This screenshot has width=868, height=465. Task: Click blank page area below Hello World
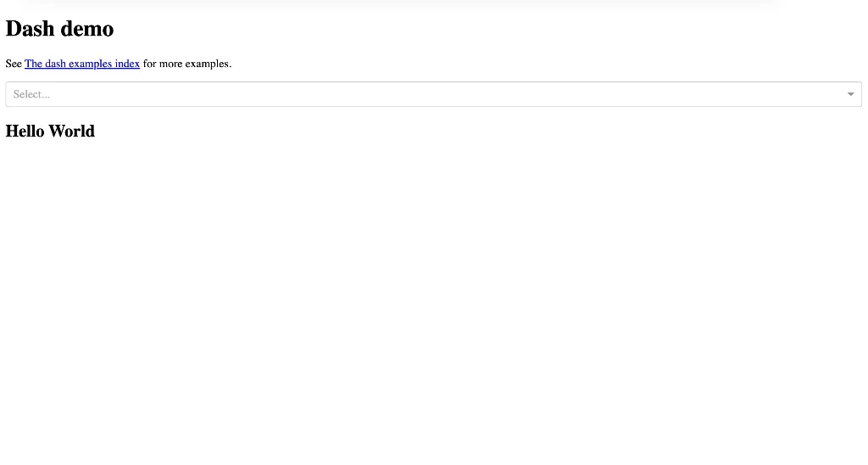tap(424, 297)
